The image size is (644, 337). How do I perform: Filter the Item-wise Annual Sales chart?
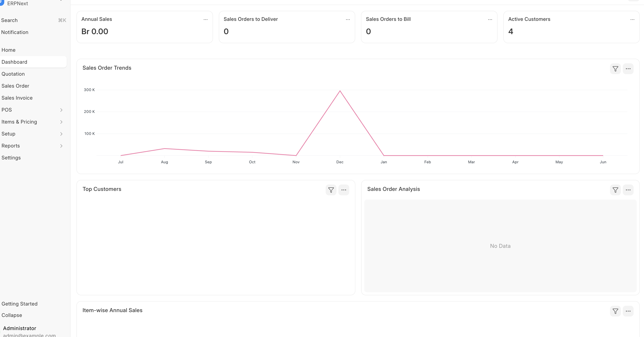click(x=615, y=311)
